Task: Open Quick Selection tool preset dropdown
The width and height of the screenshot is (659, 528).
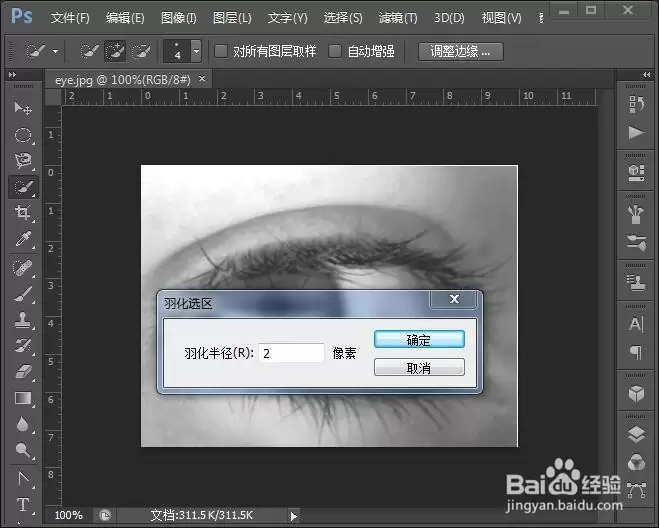Action: coord(55,52)
